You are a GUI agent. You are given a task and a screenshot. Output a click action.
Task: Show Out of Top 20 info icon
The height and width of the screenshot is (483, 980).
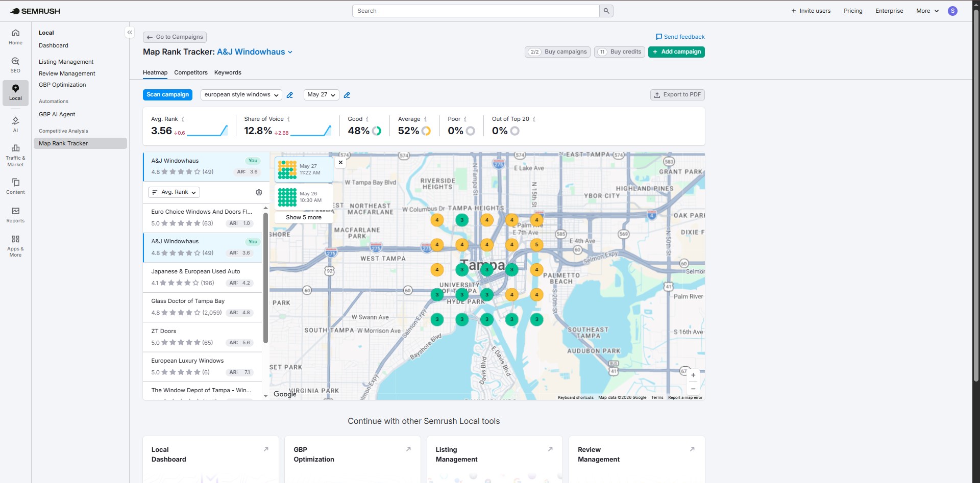(534, 119)
